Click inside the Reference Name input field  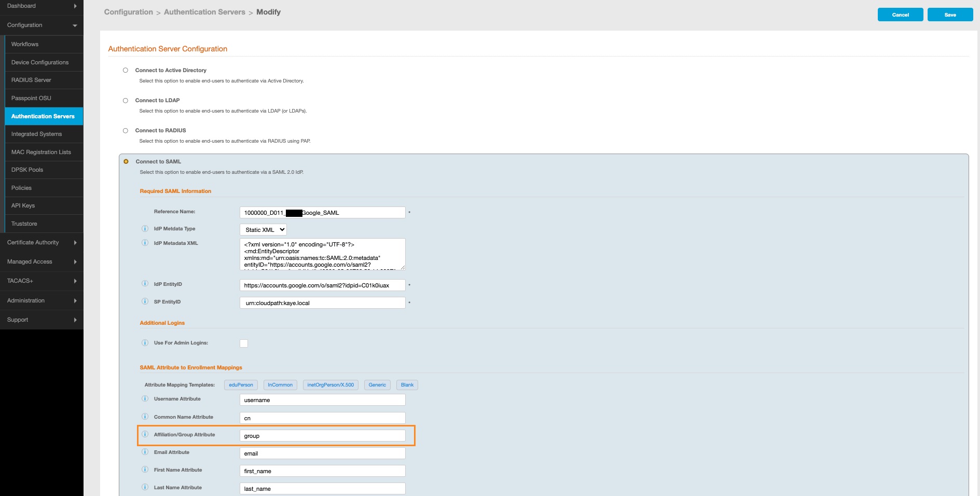click(322, 212)
